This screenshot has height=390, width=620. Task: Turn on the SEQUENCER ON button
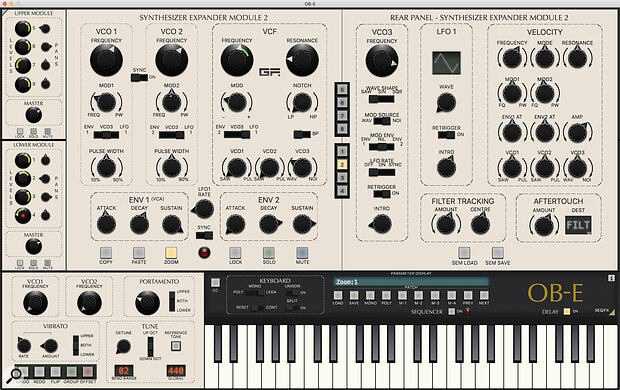point(451,312)
